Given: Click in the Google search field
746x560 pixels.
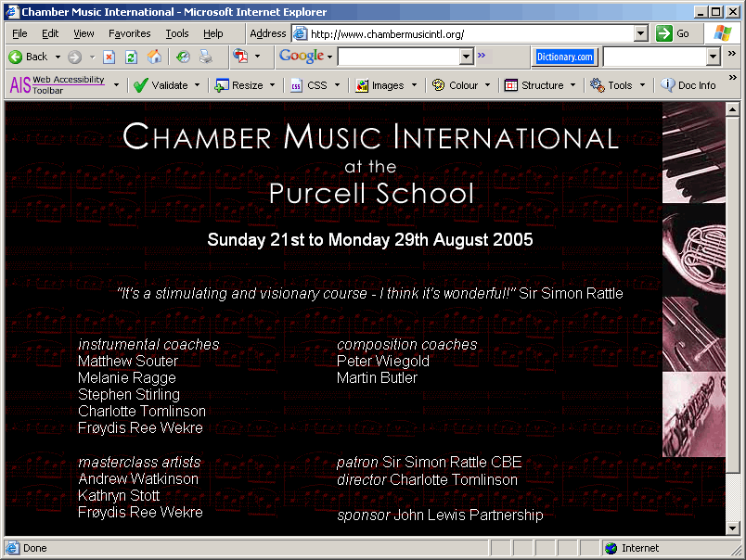Looking at the screenshot, I should [x=399, y=57].
